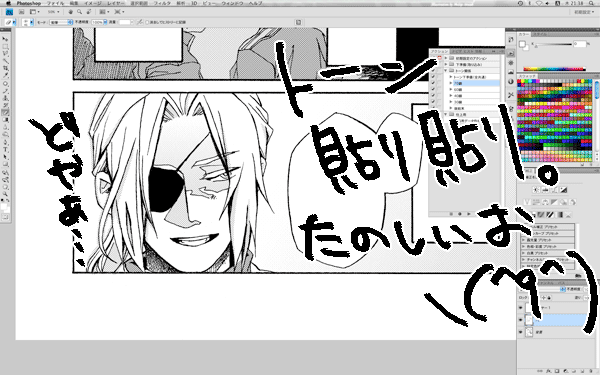Click the Record button in Actions panel
The height and width of the screenshot is (375, 600).
click(460, 214)
